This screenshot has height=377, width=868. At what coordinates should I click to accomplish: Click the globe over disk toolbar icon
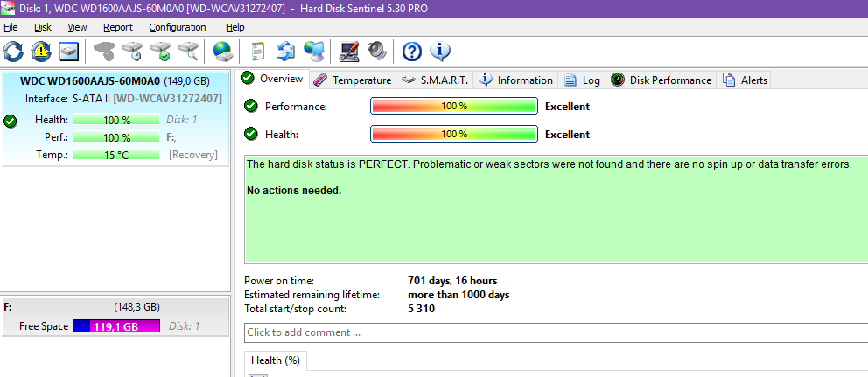[x=222, y=52]
